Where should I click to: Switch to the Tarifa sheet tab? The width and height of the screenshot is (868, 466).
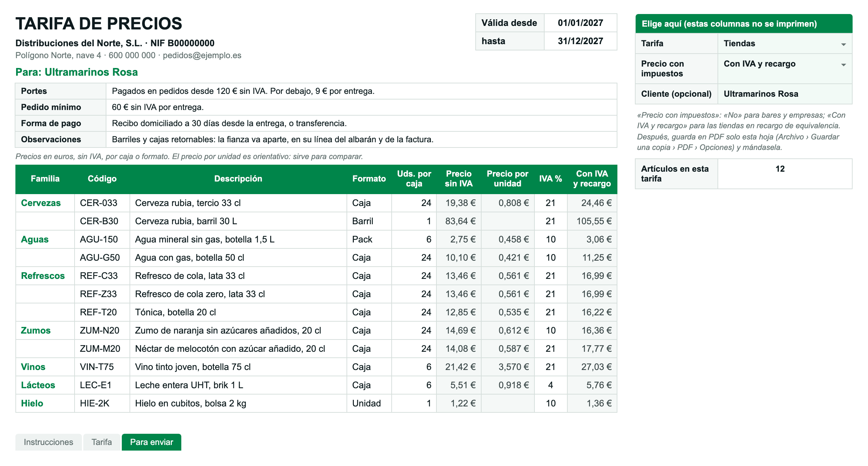point(101,442)
